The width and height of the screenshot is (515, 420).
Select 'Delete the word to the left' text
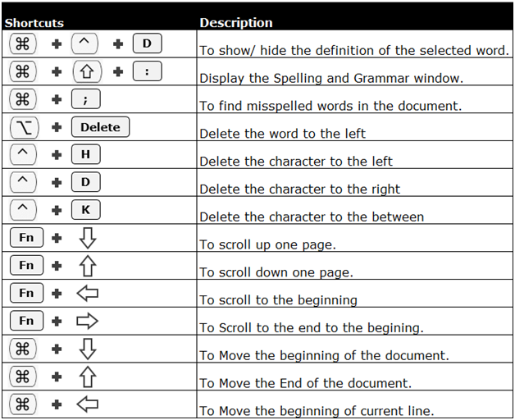tap(282, 134)
